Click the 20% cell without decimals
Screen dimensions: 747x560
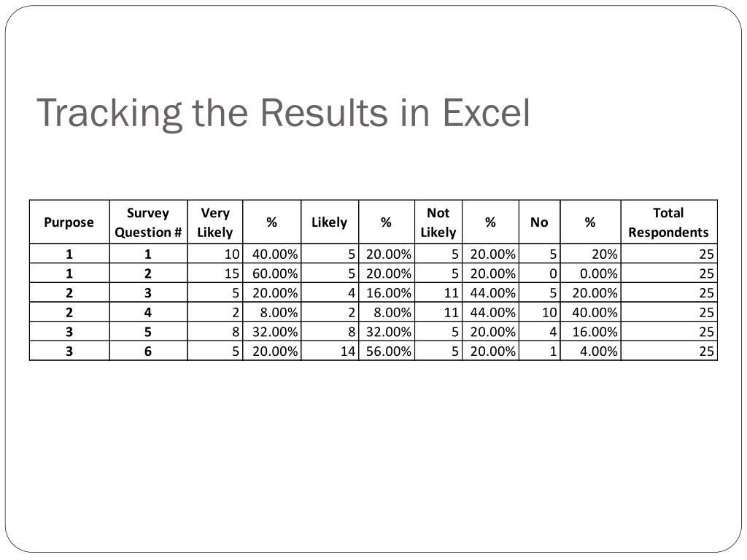tap(591, 254)
